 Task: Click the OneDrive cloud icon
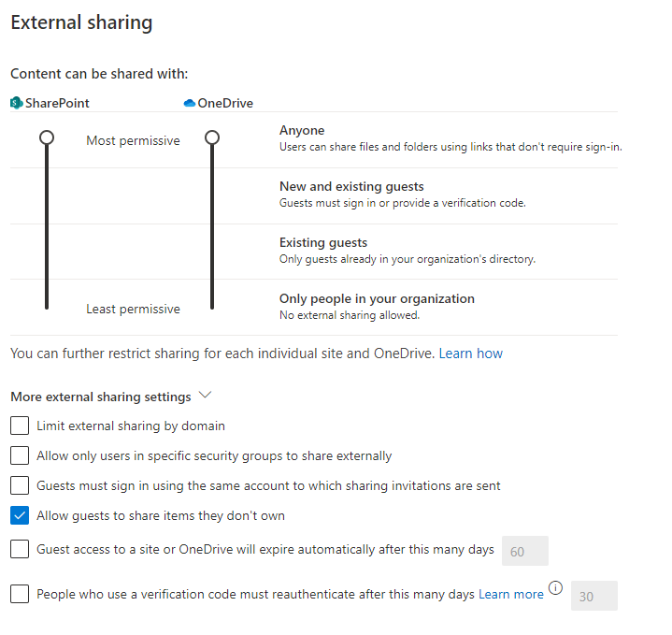point(190,103)
